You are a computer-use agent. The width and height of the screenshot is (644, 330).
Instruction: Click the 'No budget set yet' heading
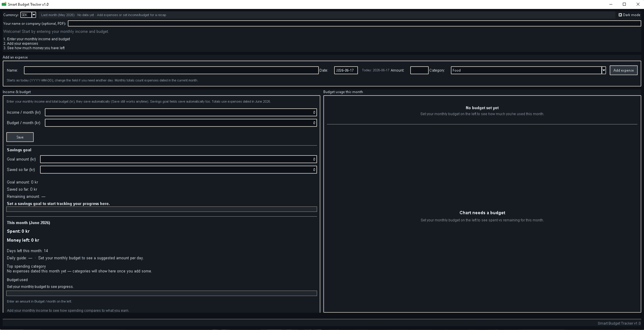pyautogui.click(x=482, y=108)
